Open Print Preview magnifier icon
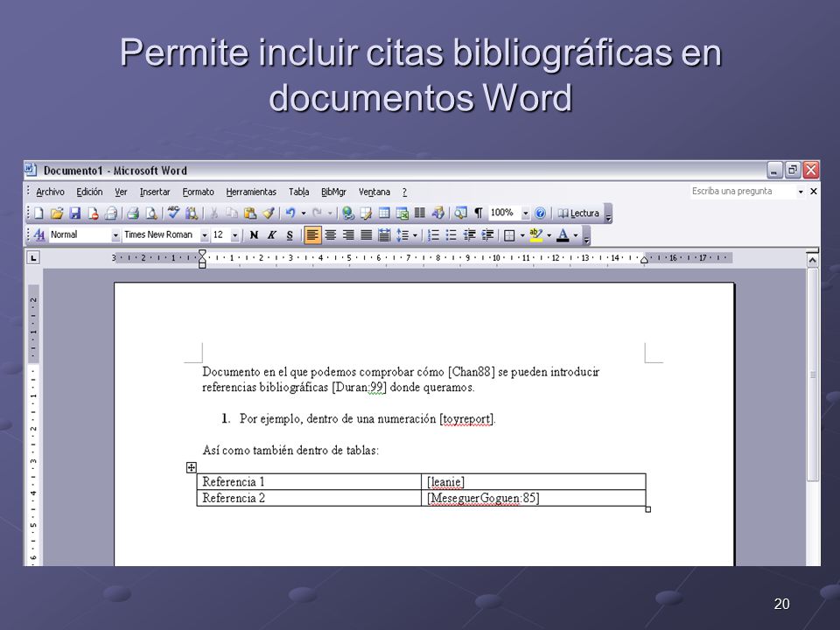Viewport: 840px width, 630px height. (151, 213)
